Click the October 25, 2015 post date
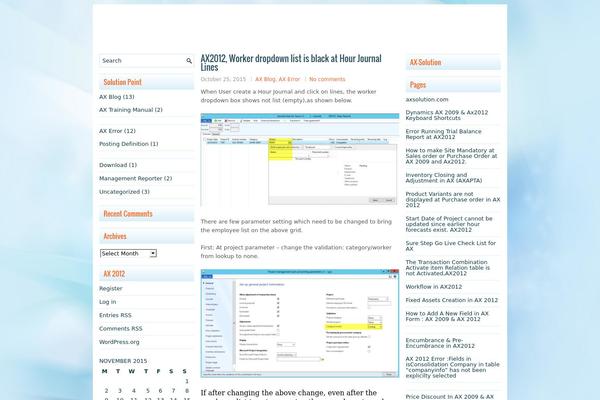This screenshot has height=400, width=600. [x=223, y=79]
